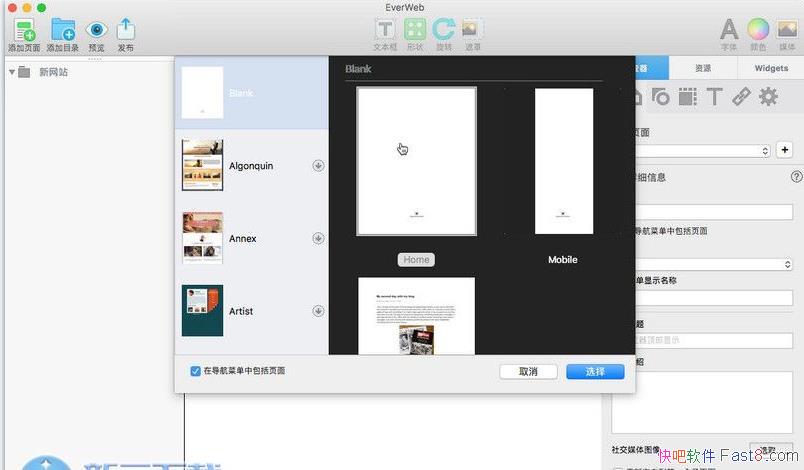This screenshot has height=470, width=804.
Task: Click the Add Directory folder icon
Action: 63,30
